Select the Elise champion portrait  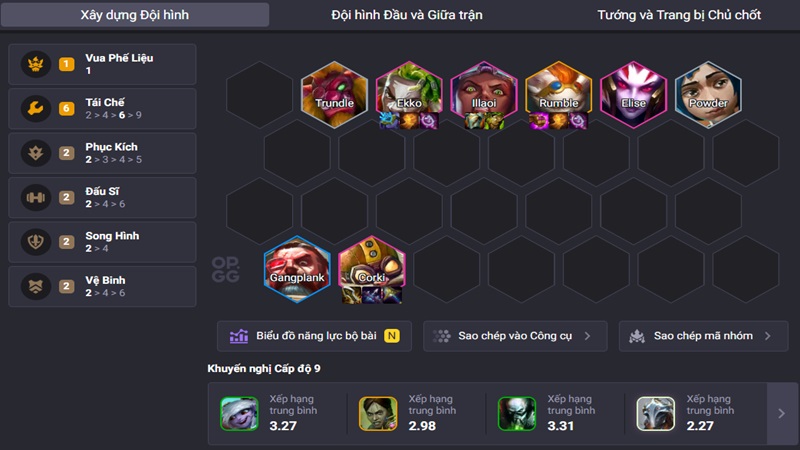633,94
